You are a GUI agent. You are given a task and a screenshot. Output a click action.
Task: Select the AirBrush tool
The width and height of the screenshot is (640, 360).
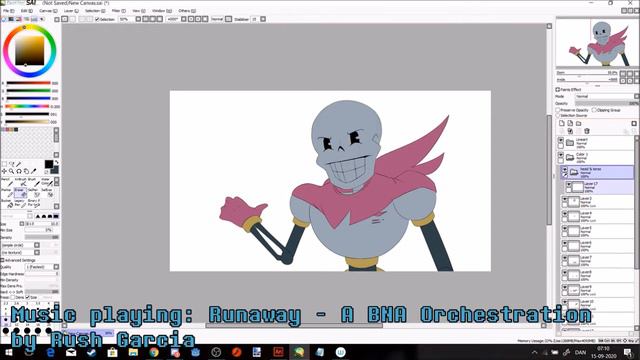pos(20,182)
